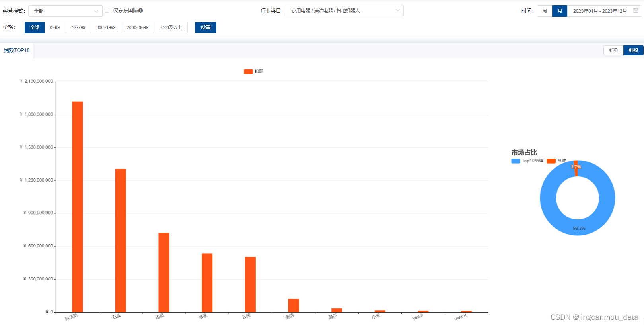Open the 经营模式 dropdown showing 全部
The height and width of the screenshot is (325, 644).
coord(65,11)
